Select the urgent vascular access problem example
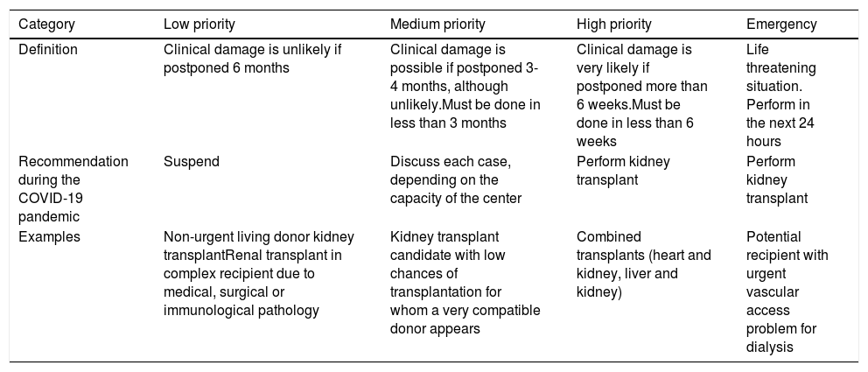The width and height of the screenshot is (868, 372). (x=787, y=291)
